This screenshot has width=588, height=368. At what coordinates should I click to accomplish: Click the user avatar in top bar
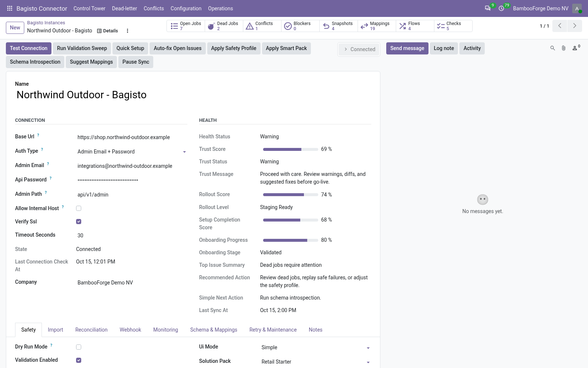pos(577,8)
